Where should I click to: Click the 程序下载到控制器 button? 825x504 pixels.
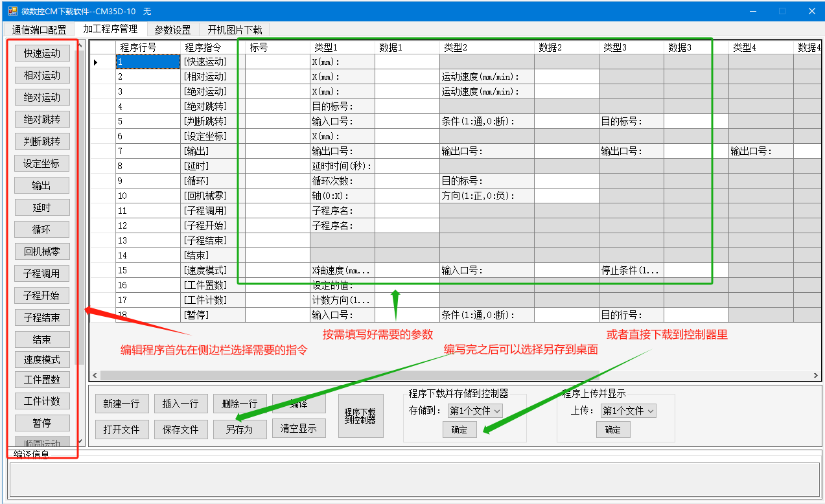click(x=361, y=416)
